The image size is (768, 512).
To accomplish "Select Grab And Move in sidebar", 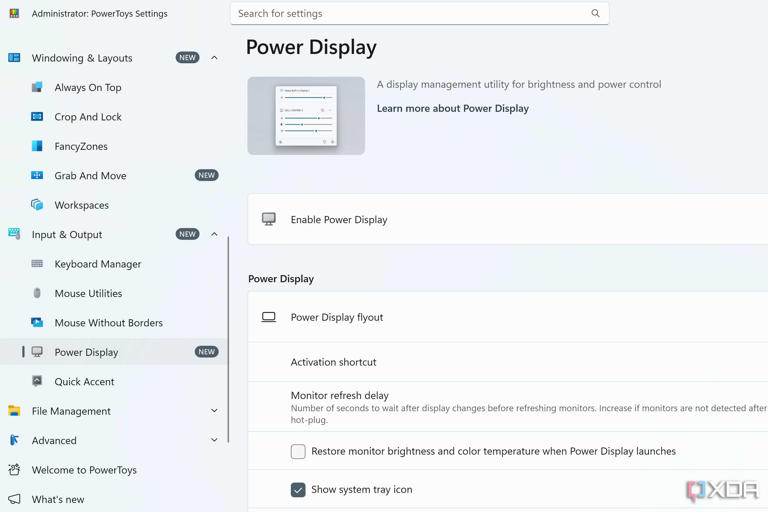I will click(114, 175).
